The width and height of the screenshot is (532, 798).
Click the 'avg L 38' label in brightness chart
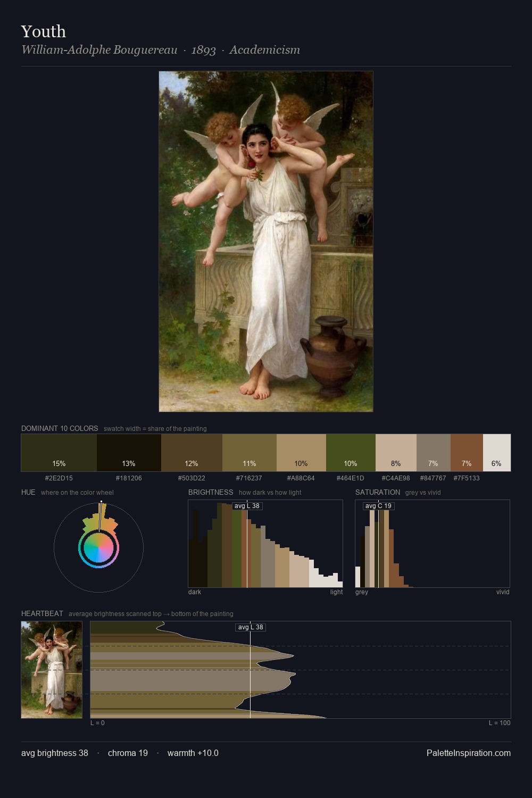pos(247,506)
